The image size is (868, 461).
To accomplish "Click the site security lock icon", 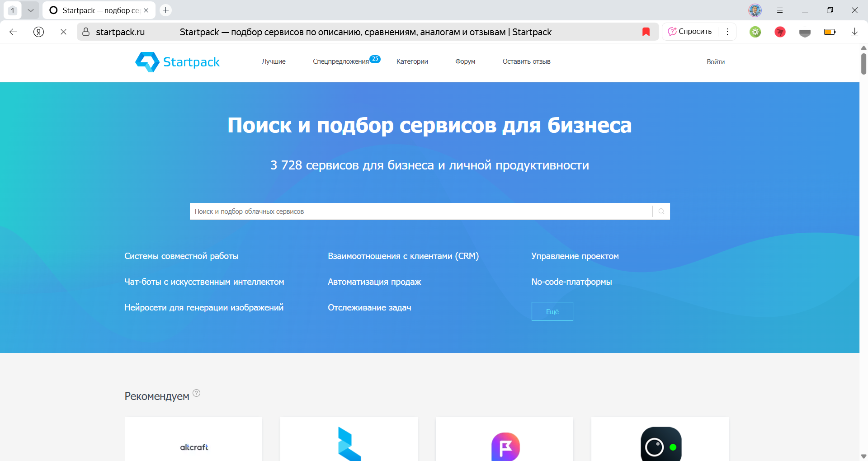I will click(x=85, y=32).
